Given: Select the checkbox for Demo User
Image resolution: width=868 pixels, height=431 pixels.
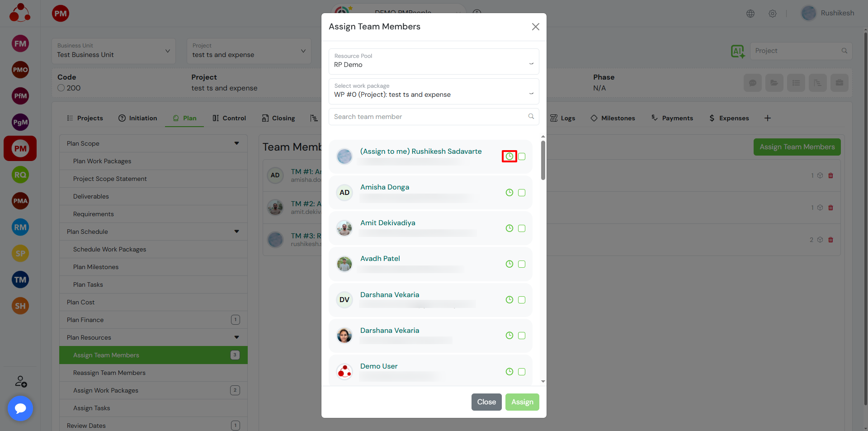Looking at the screenshot, I should tap(522, 372).
